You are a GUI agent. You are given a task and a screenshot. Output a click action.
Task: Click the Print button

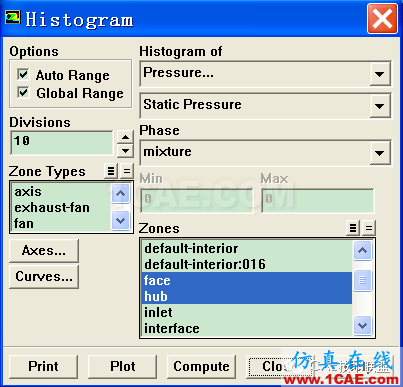point(43,366)
